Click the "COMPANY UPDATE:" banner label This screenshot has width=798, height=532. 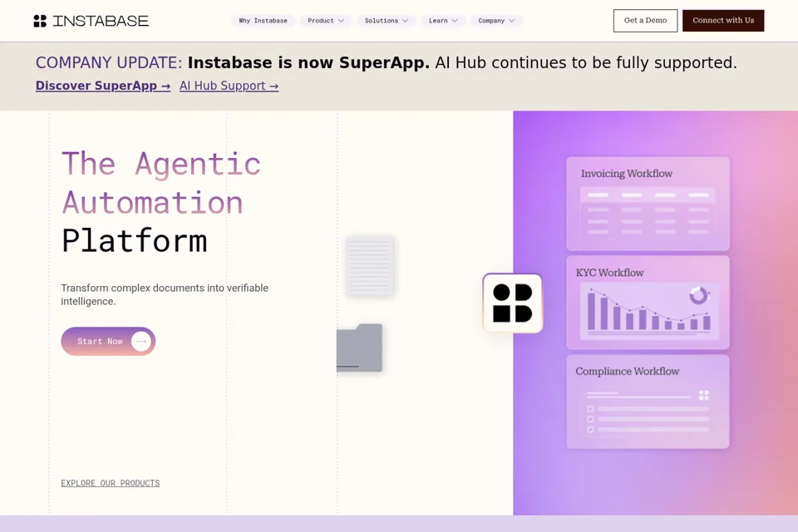(x=108, y=62)
